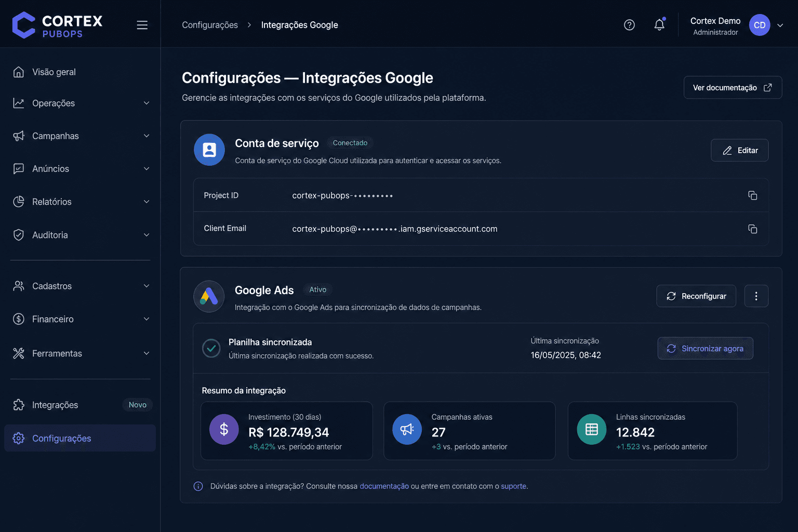Open the Relatórios menu item
The image size is (798, 532).
click(80, 202)
